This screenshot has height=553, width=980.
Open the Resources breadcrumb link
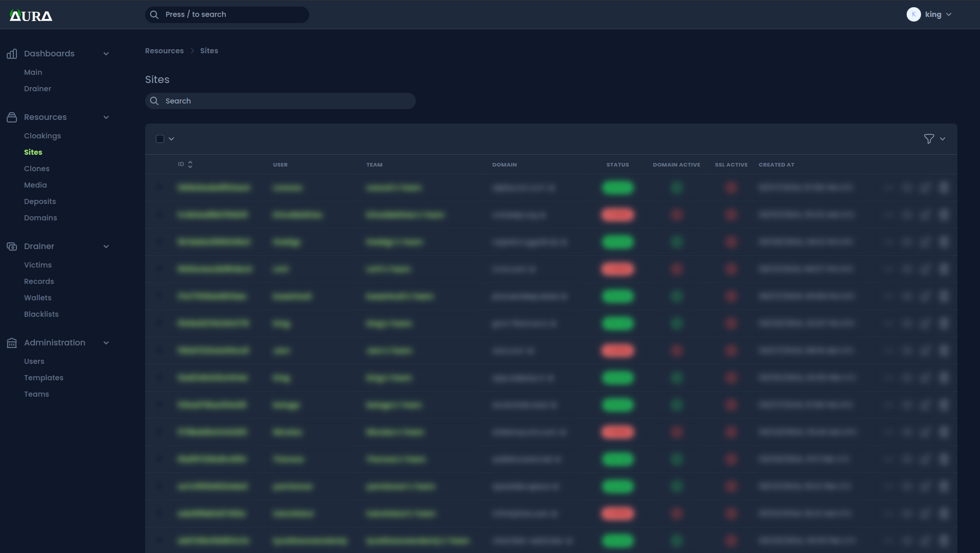(x=164, y=50)
